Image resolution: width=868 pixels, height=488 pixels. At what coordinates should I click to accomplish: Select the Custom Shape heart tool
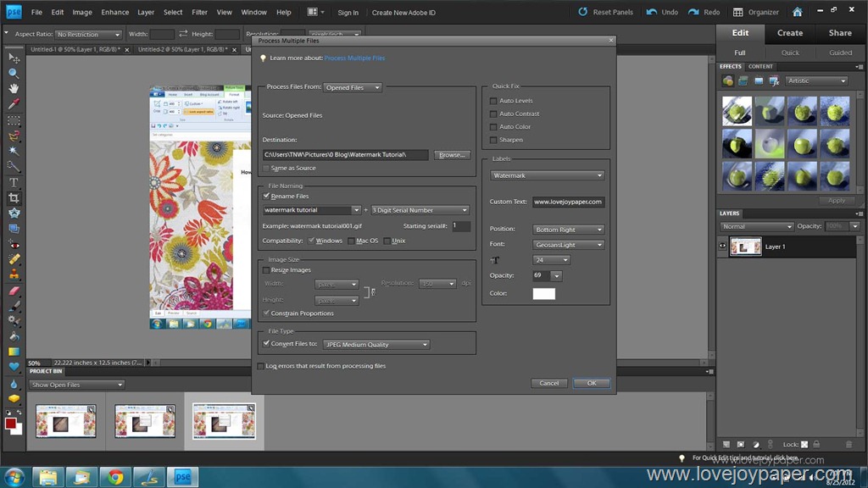click(14, 367)
